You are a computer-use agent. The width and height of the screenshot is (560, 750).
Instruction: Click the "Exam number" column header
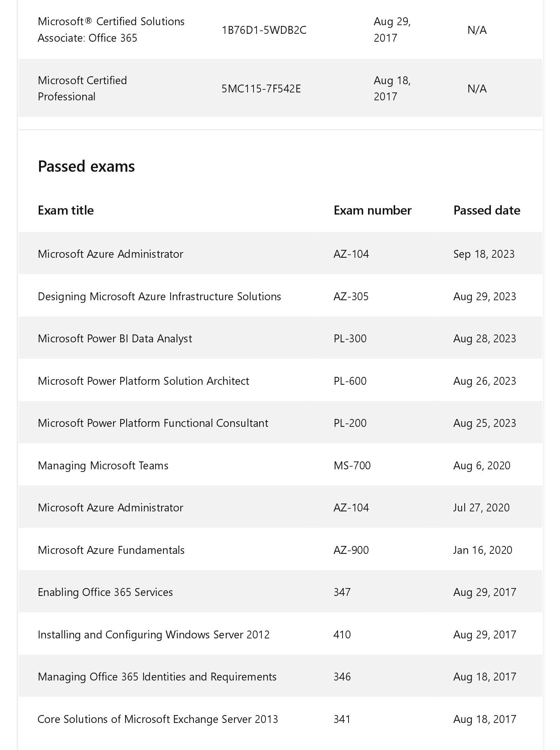372,210
